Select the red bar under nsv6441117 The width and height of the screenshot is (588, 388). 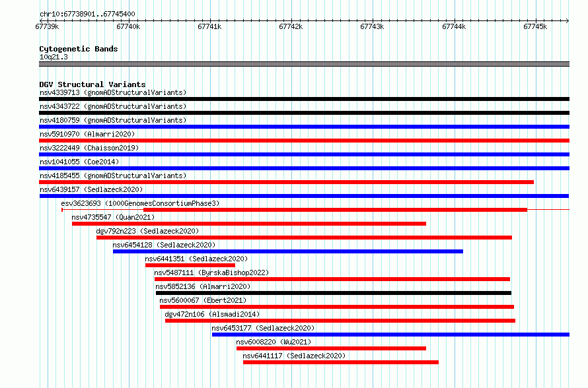pos(341,362)
